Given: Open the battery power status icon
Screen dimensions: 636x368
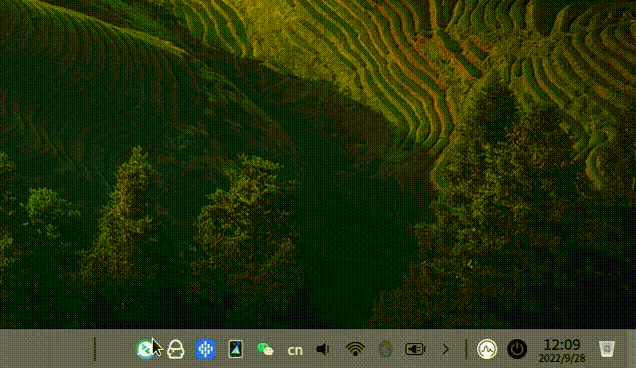Looking at the screenshot, I should point(415,349).
